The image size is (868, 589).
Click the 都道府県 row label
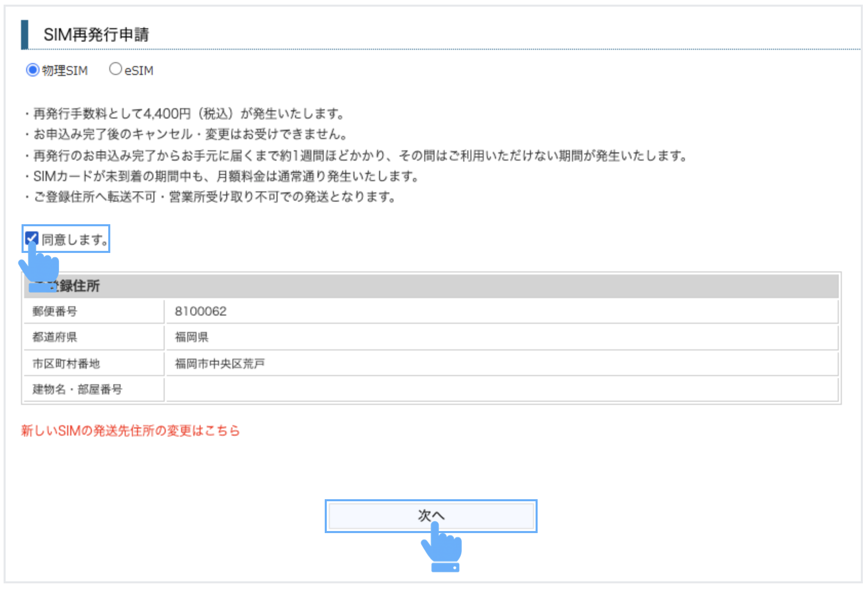(55, 337)
